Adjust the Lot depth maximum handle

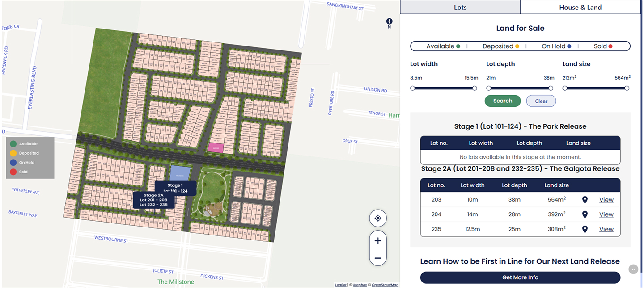point(551,88)
